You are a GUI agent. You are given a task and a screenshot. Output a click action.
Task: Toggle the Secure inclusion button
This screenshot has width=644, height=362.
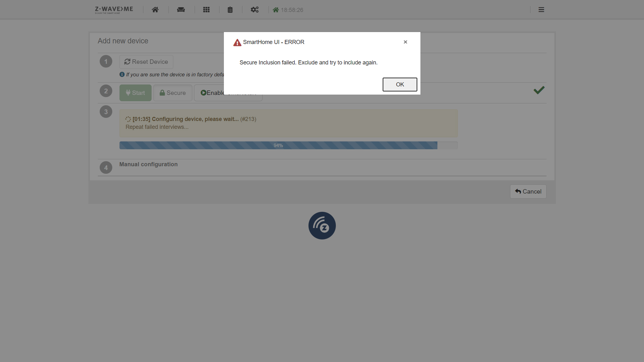[x=173, y=93]
